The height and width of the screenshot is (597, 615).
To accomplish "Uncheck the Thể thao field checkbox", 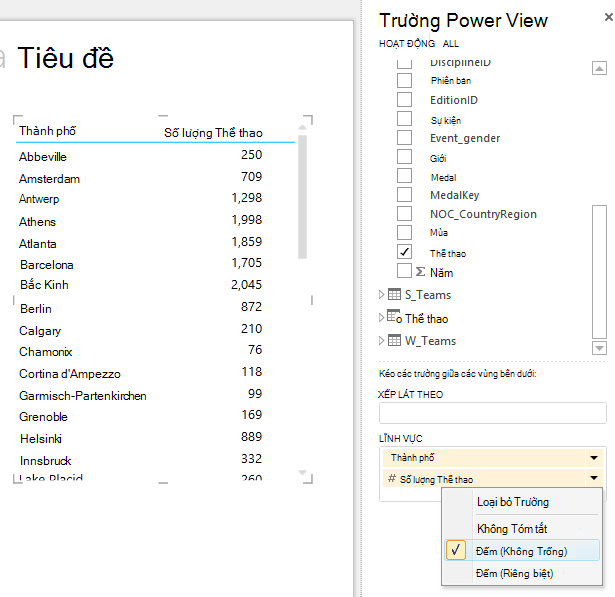I will point(404,252).
